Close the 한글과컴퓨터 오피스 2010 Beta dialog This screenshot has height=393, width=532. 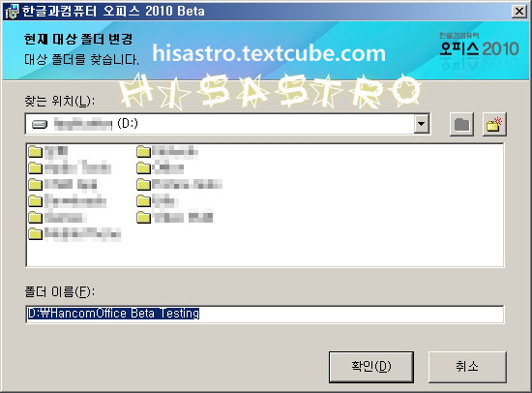click(519, 12)
